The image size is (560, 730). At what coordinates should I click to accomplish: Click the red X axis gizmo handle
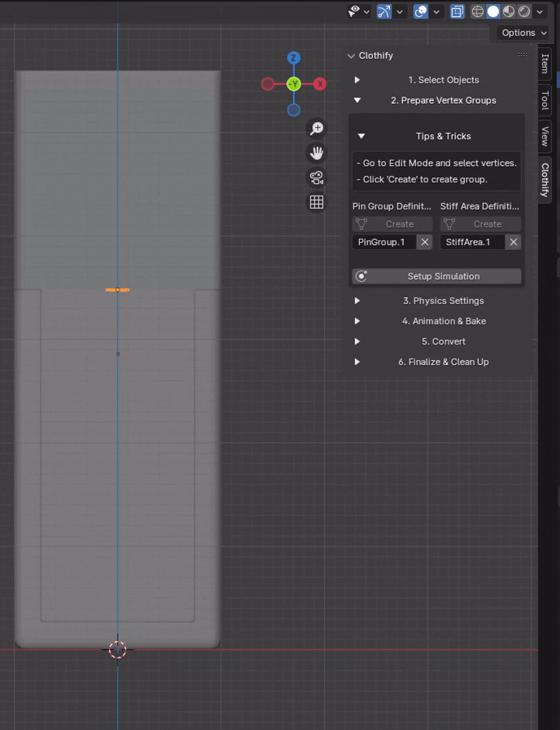tap(319, 84)
